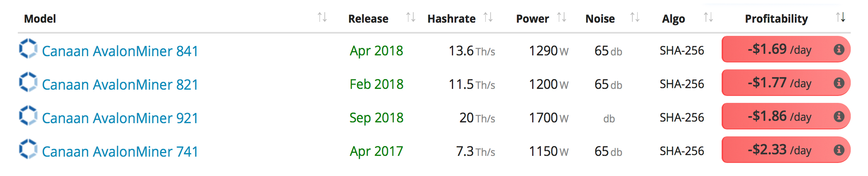Click the Canaan logo beside AvalonMiner 841
The image size is (868, 176).
click(28, 49)
